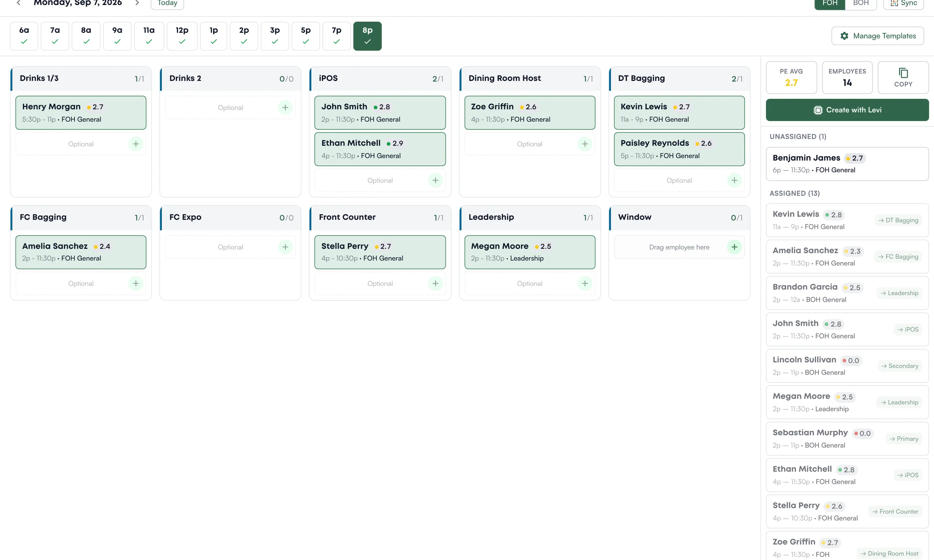
Task: Click EMPLOYEES 14 stat box
Action: point(847,77)
